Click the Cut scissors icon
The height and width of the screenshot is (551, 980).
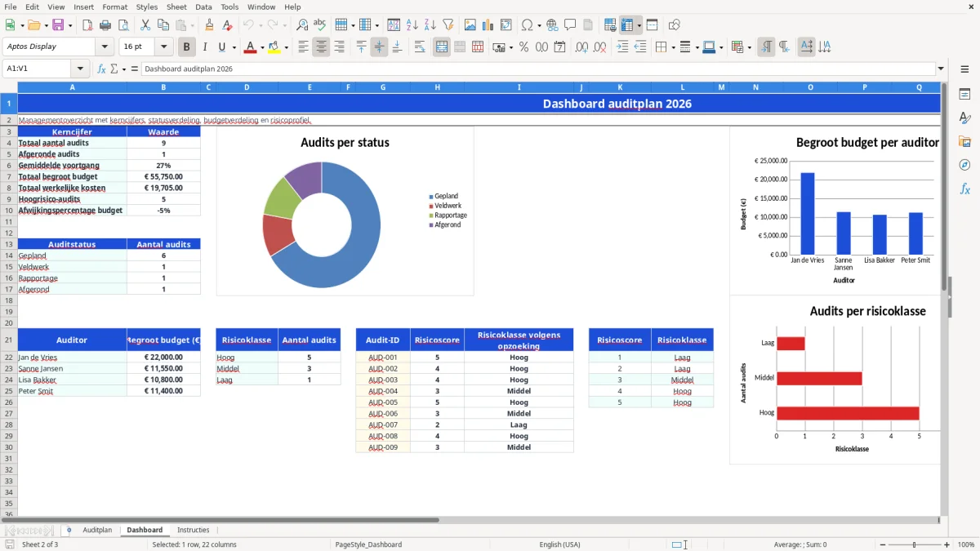coord(145,25)
